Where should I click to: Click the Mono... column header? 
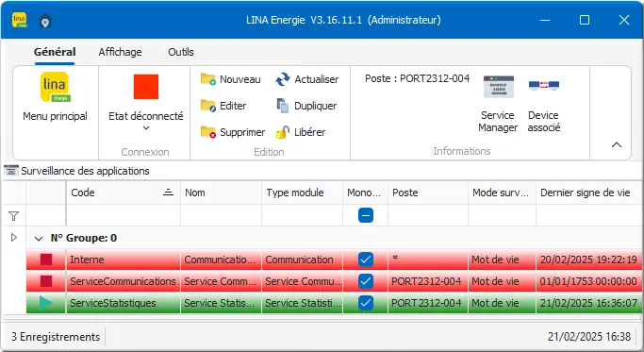pyautogui.click(x=366, y=193)
